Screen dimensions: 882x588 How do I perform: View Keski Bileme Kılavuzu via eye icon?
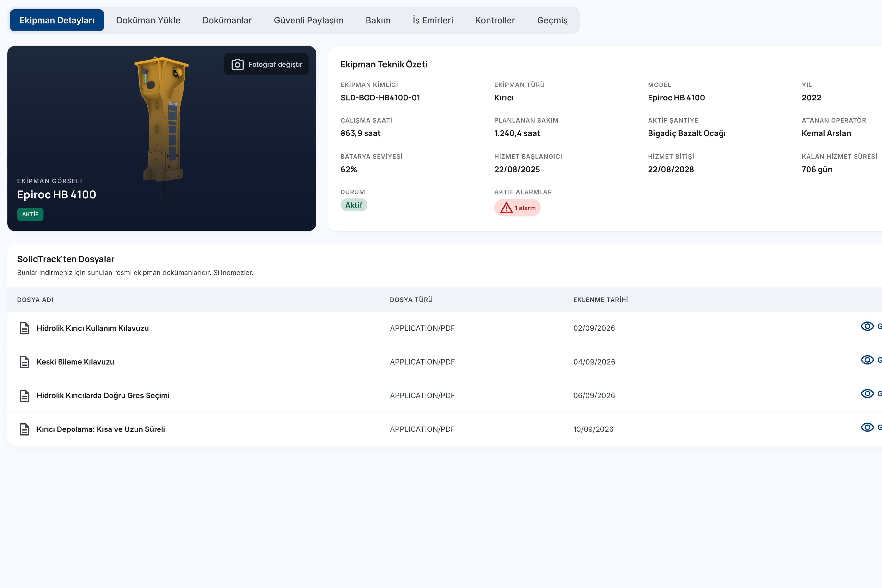point(867,360)
